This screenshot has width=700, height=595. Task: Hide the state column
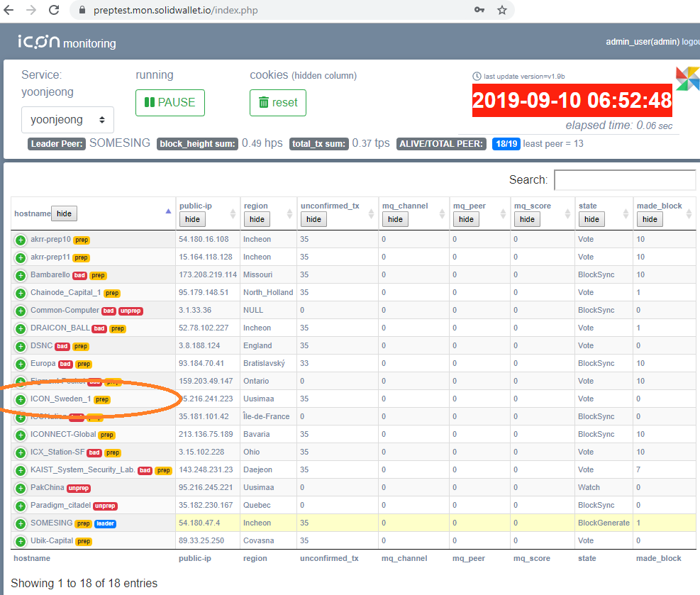coord(591,219)
